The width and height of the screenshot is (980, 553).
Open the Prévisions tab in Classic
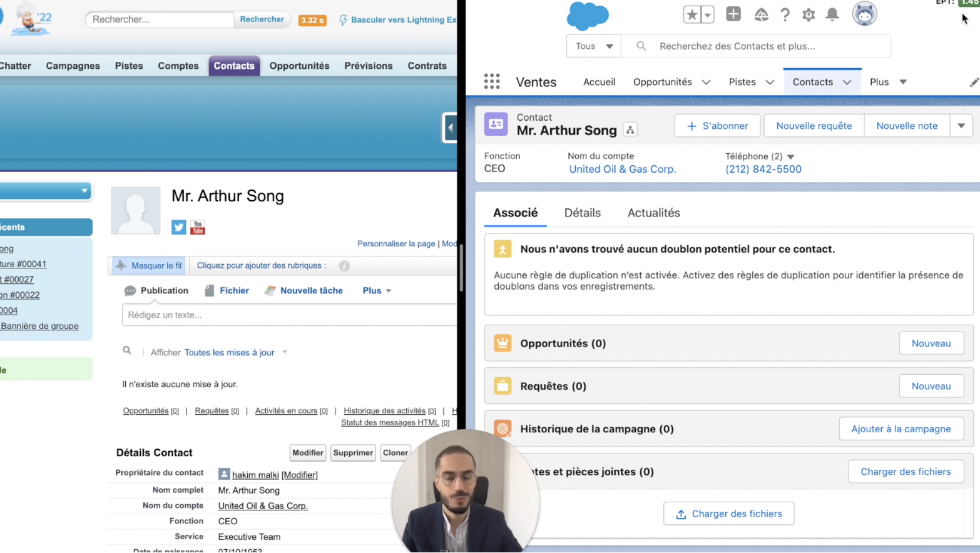click(369, 66)
